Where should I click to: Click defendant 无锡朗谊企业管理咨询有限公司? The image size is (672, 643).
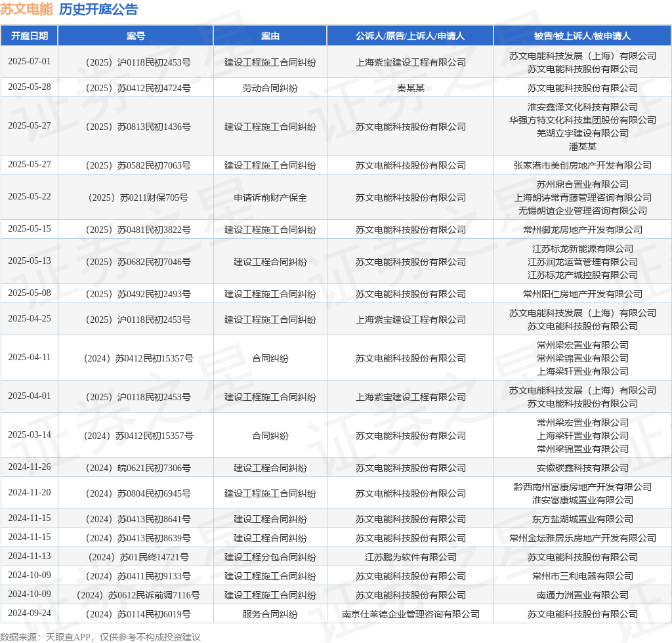click(583, 211)
